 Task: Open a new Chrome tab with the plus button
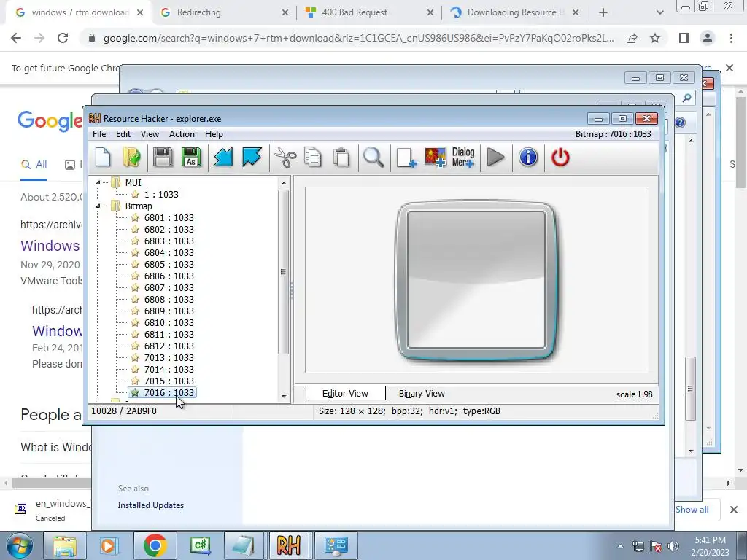[x=603, y=12]
